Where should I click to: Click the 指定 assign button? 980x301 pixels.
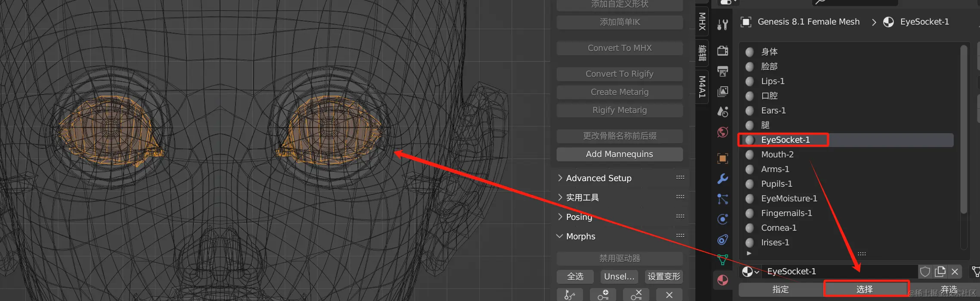coord(781,289)
